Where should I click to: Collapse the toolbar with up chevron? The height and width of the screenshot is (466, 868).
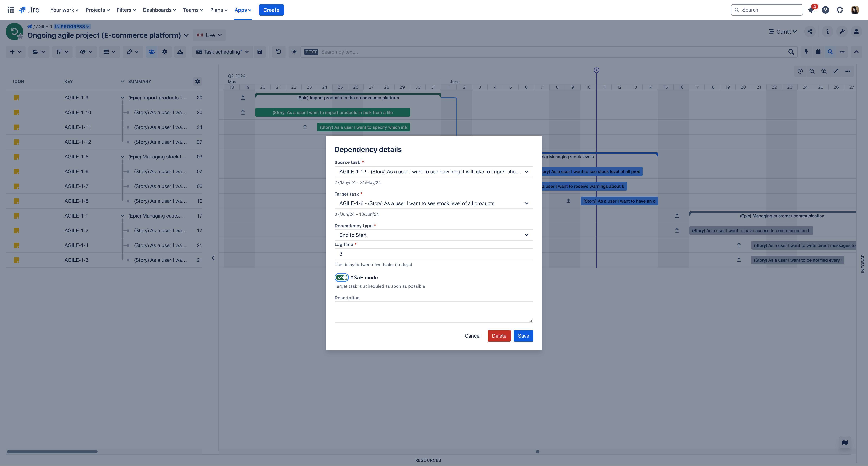point(856,52)
